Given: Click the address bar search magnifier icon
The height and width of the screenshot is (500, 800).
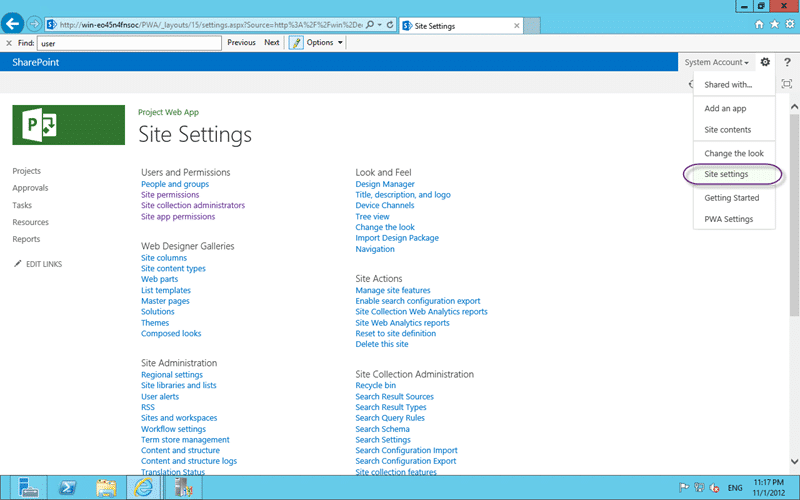Looking at the screenshot, I should (x=370, y=24).
